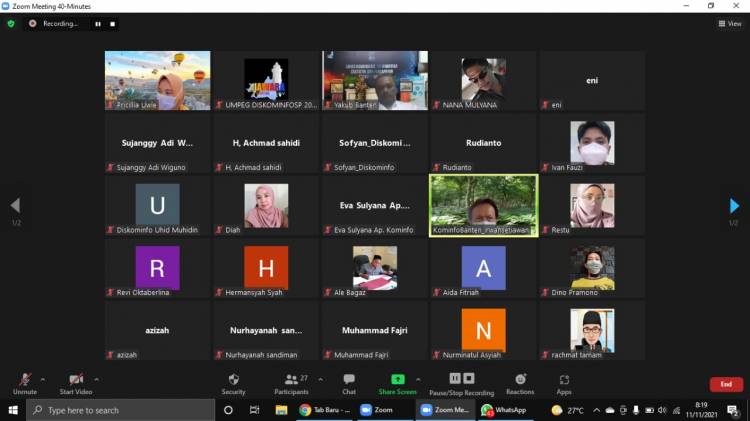Pause recording using top-left pause icon
The height and width of the screenshot is (421, 750).
[x=98, y=24]
